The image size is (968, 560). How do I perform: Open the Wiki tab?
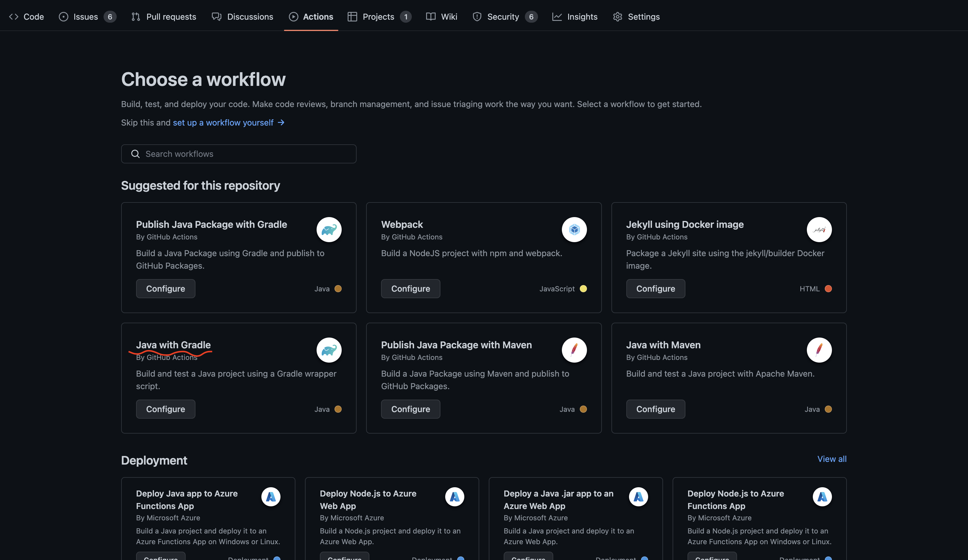point(441,16)
